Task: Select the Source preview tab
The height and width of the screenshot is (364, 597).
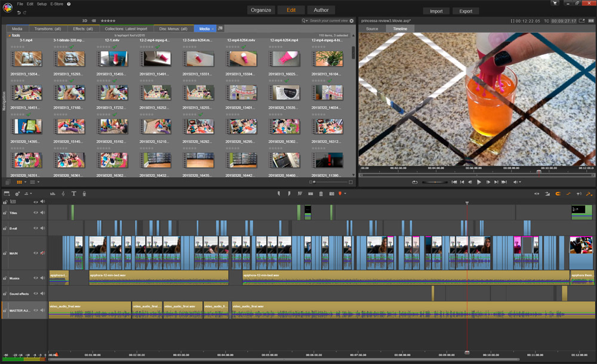Action: (x=372, y=29)
